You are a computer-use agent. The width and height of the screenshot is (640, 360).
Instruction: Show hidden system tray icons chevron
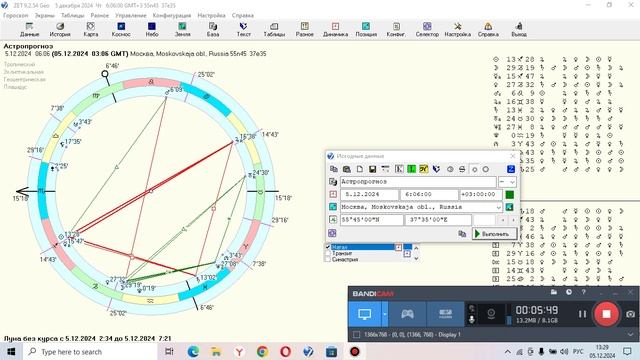[507, 351]
